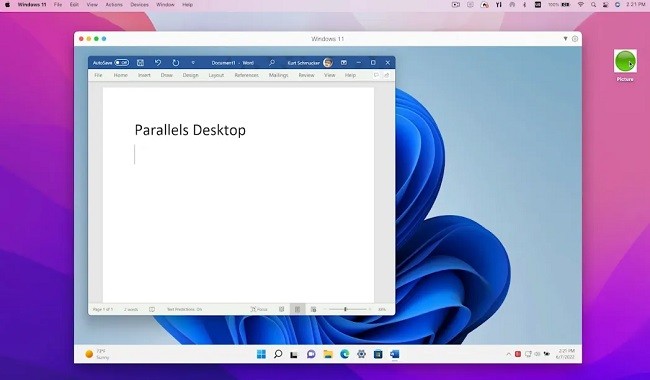Click the zoom percentage in Word status bar
The height and width of the screenshot is (380, 650).
(x=382, y=309)
